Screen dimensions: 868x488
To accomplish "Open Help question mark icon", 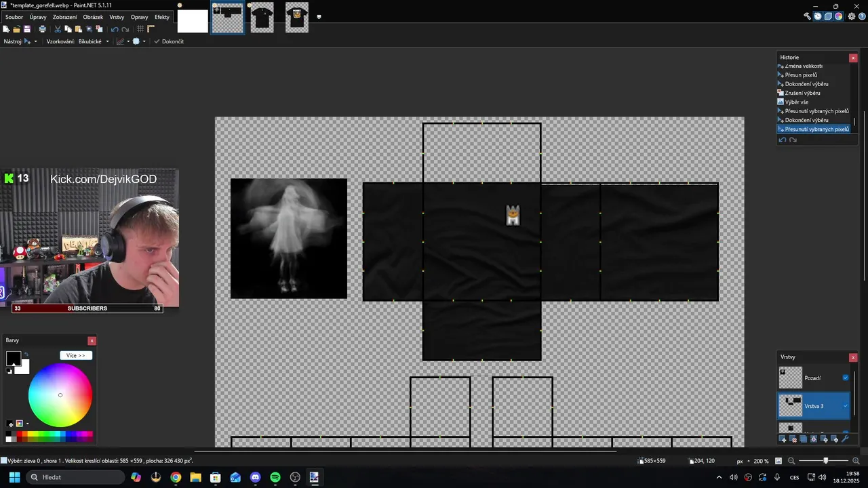I will click(862, 16).
